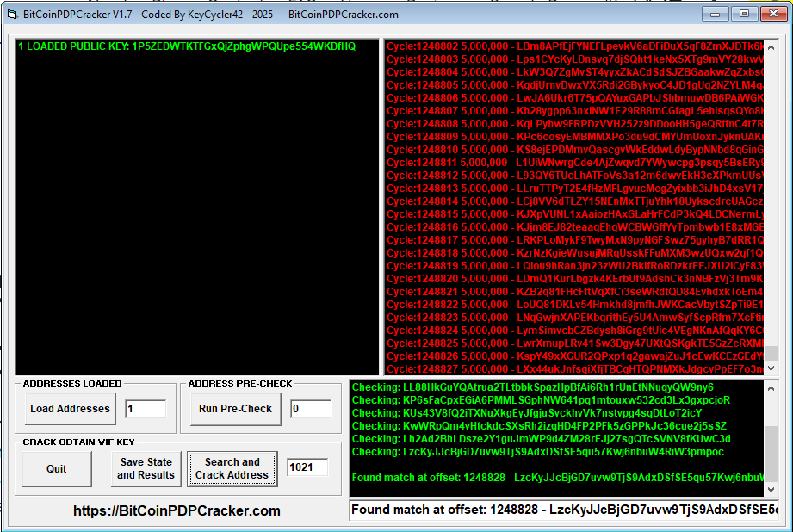793x532 pixels.
Task: Click the up arrow of the green Checking log scrollbar
Action: point(771,387)
